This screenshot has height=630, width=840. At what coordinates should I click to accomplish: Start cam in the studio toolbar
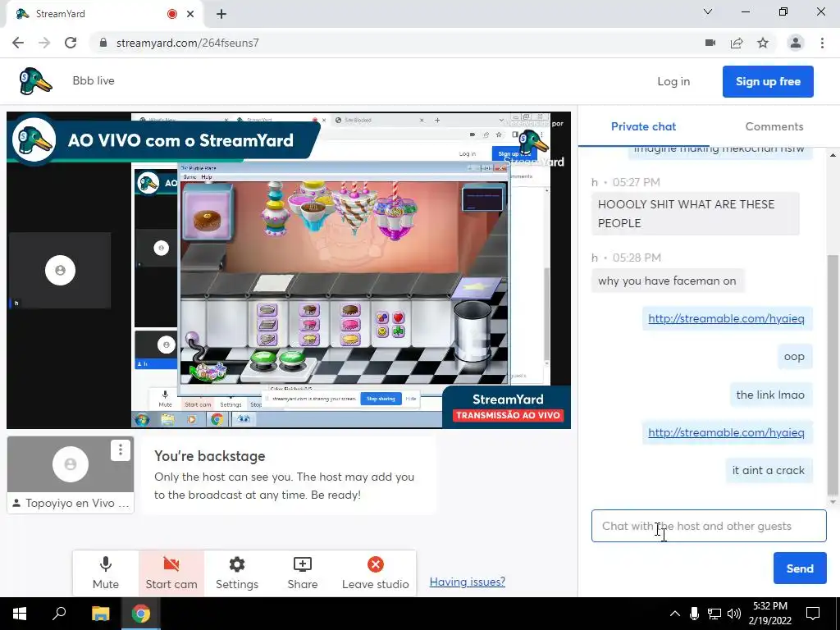tap(171, 573)
